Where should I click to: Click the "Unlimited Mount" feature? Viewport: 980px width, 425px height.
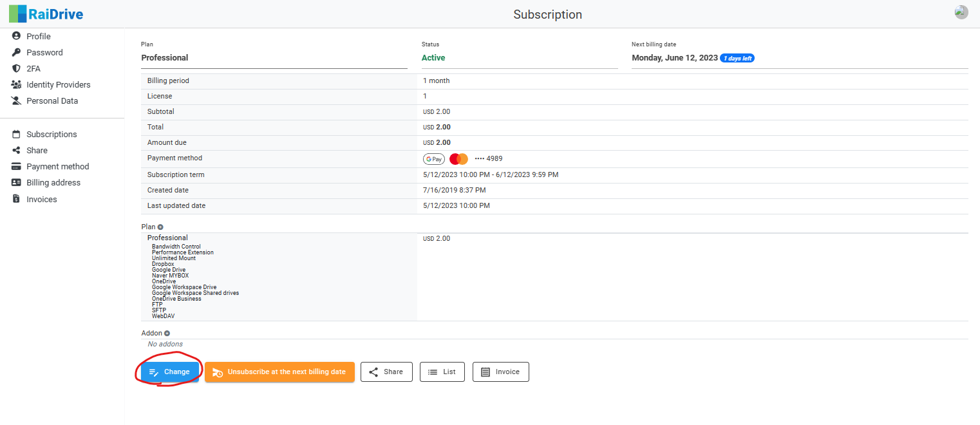point(174,258)
